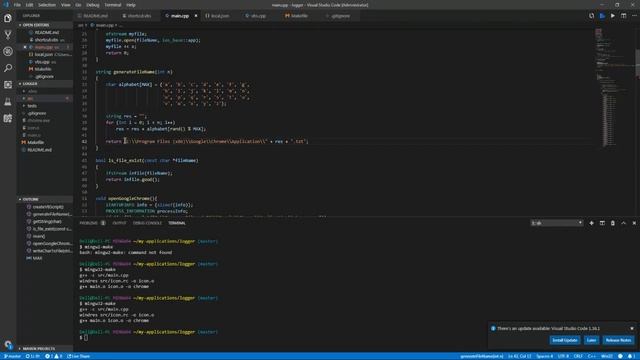Switch to the shortcuts.vbs editor tab

(139, 16)
